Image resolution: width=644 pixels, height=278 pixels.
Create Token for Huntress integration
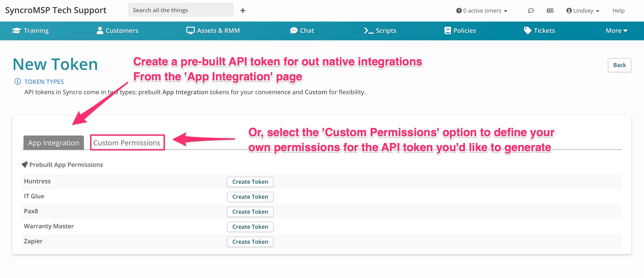click(x=250, y=181)
